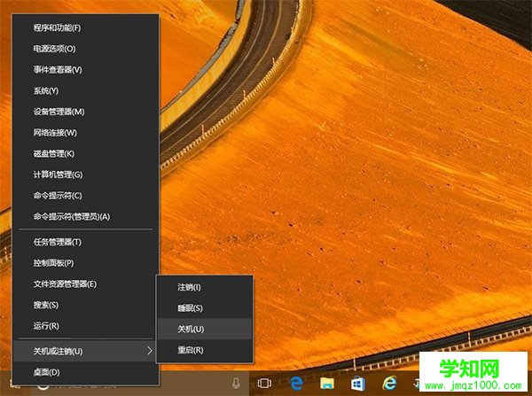
Task: Open 命令提示符(管理员)(A)
Action: pyautogui.click(x=85, y=217)
